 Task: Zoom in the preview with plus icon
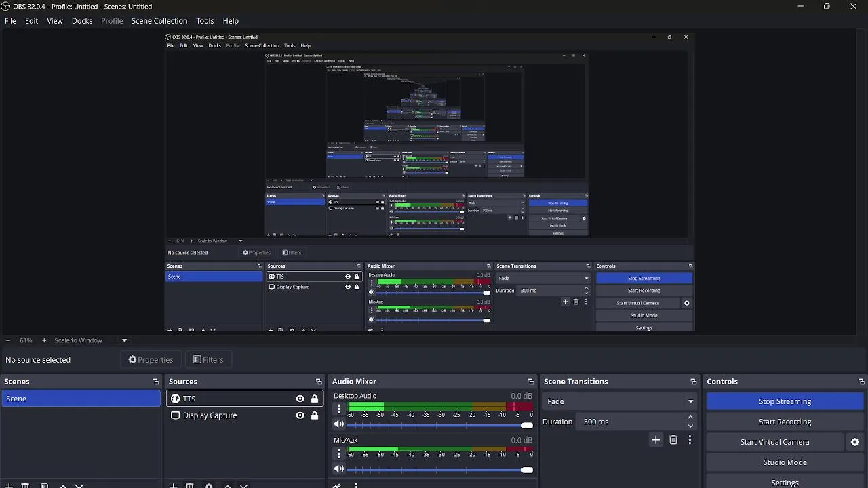44,340
